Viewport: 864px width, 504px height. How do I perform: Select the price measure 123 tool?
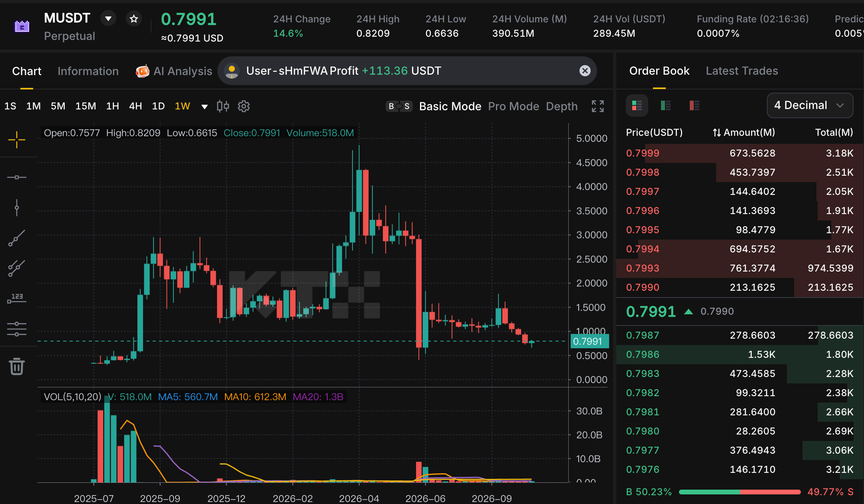pos(17,298)
